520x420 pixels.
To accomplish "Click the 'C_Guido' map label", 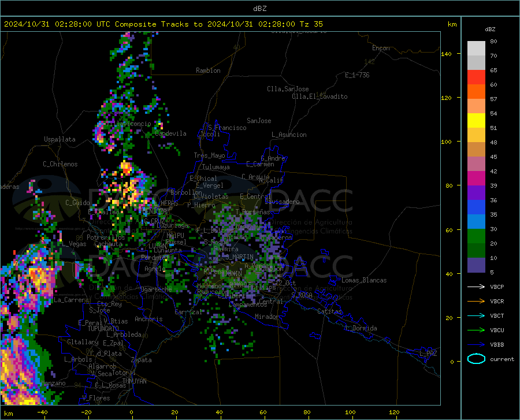I will 77,203.
